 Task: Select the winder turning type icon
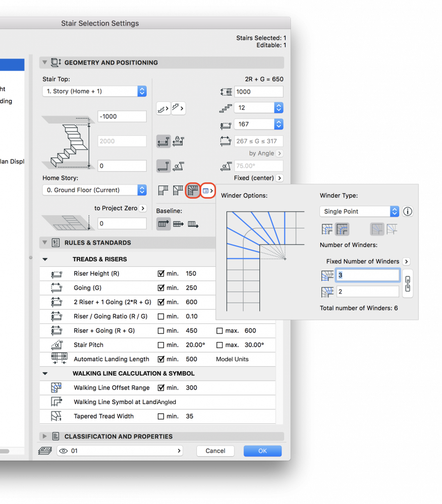click(x=193, y=190)
